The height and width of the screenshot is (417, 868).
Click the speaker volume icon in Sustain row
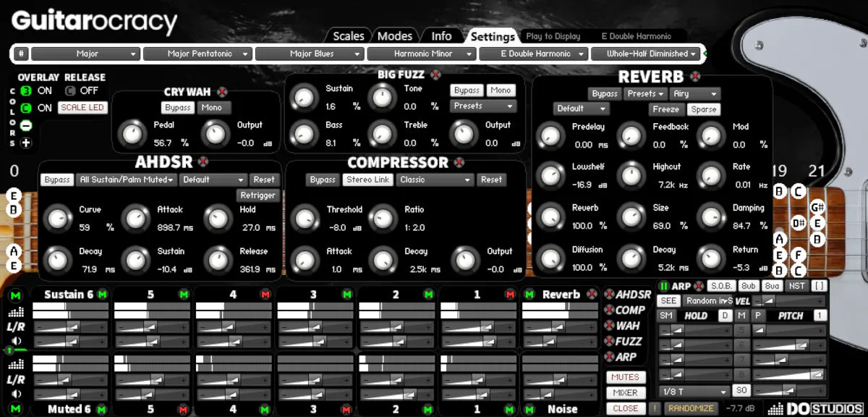pos(16,341)
